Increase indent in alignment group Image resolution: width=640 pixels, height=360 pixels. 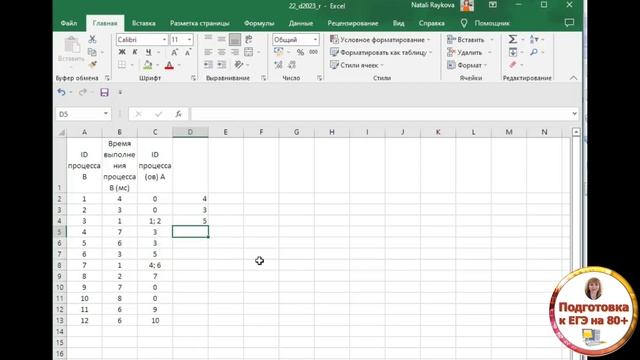click(221, 64)
